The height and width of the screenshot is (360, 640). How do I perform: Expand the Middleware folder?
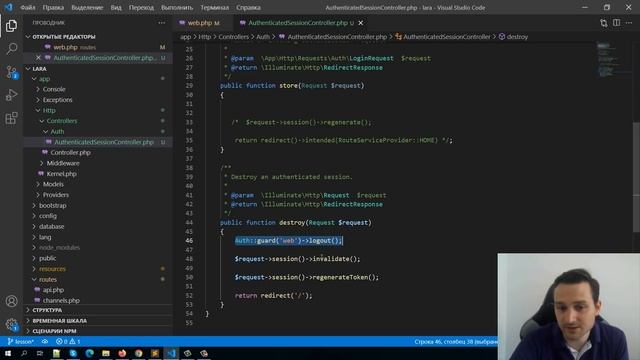tap(63, 163)
